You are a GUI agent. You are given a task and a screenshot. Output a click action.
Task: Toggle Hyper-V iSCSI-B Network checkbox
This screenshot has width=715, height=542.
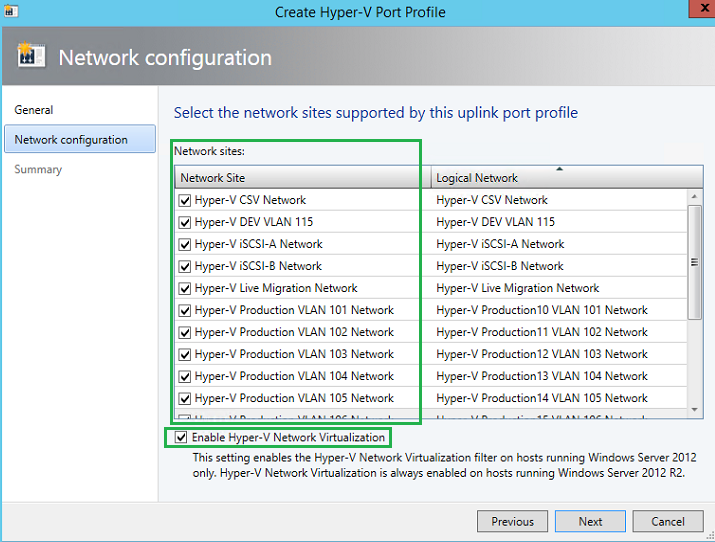click(185, 266)
